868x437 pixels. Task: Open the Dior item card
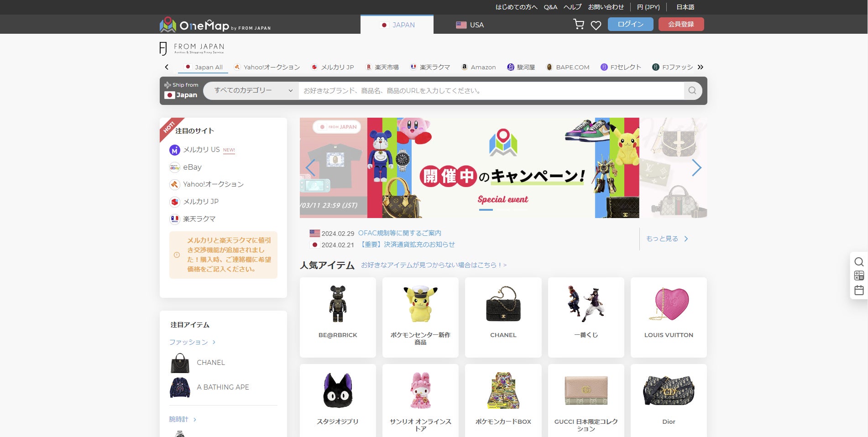coord(669,401)
